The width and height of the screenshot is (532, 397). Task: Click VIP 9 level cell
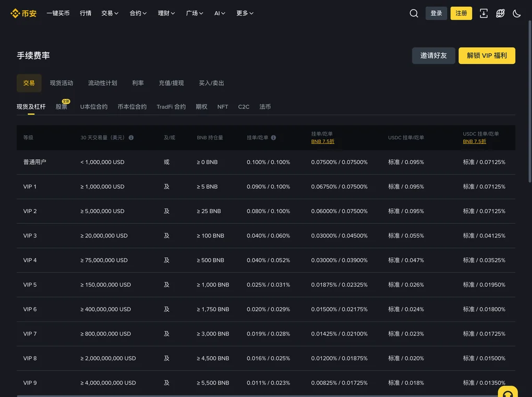point(30,383)
